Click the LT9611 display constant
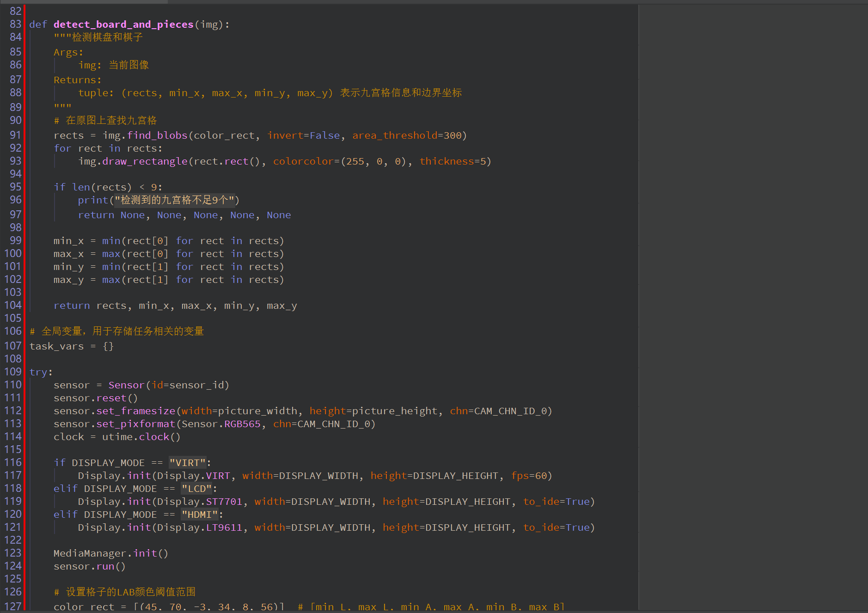The height and width of the screenshot is (613, 868). (x=224, y=527)
